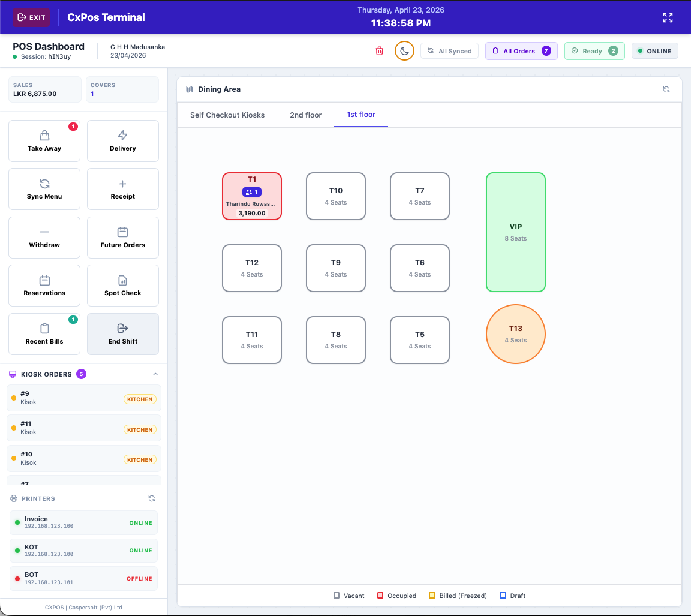Screen dimensions: 691x616
Task: Click Sync Menu tile
Action: coord(44,189)
